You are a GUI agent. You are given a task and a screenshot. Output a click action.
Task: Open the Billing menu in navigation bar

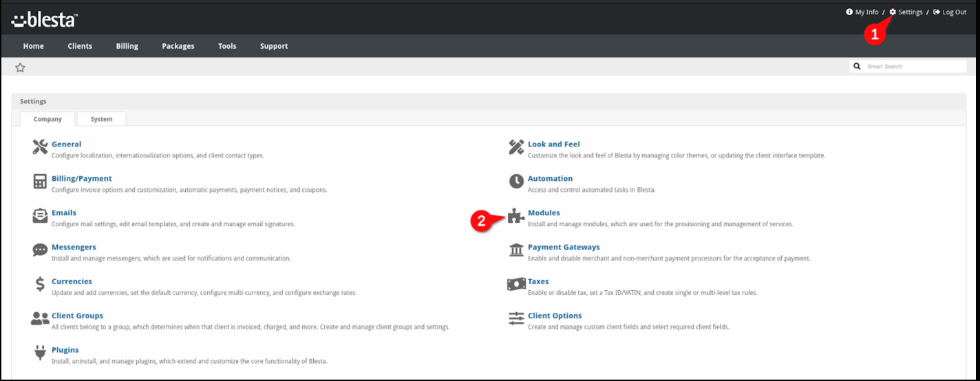pos(127,46)
